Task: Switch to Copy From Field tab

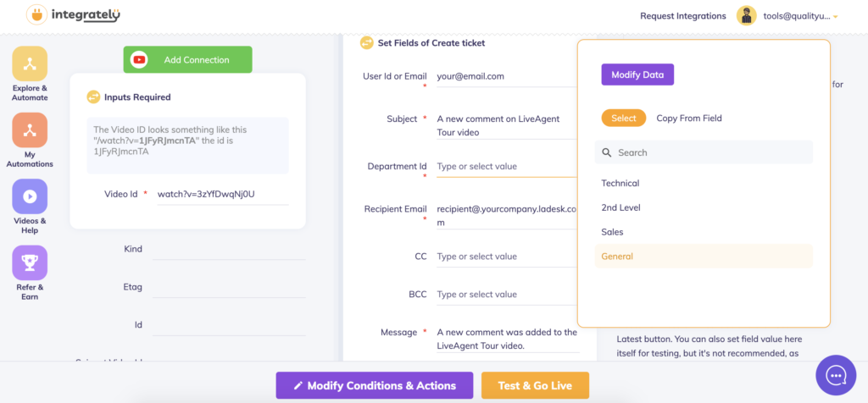Action: click(689, 119)
